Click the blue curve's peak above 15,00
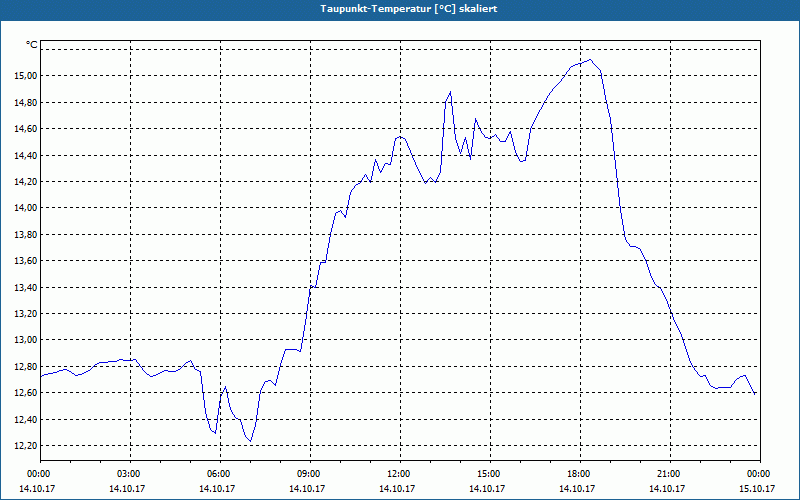800x500 pixels. click(x=590, y=60)
